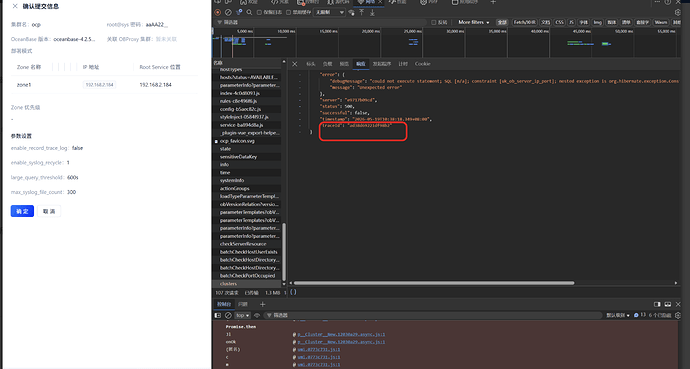Open the umi.0773c731.js link in the (匿名) row
This screenshot has height=369, width=690.
point(319,350)
